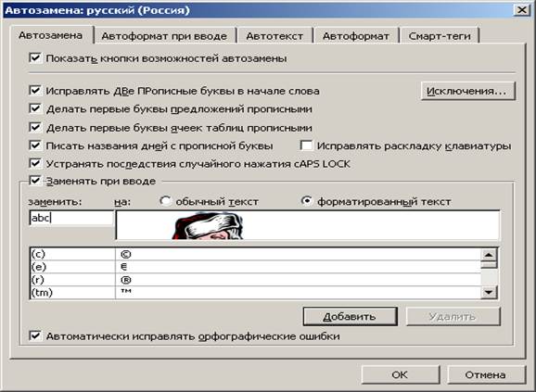Click the list scrollbar down arrow
Screen dimensions: 536x392
click(x=489, y=292)
